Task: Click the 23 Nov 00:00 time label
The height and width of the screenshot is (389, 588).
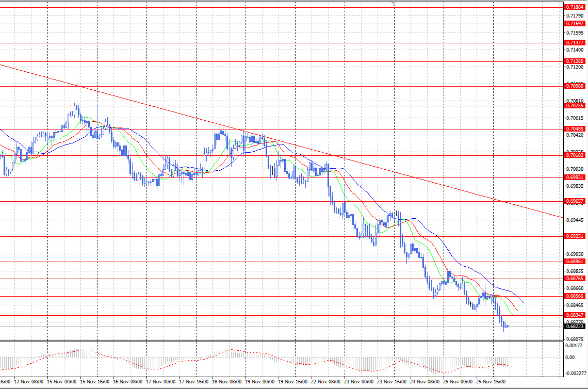Action: [x=358, y=381]
